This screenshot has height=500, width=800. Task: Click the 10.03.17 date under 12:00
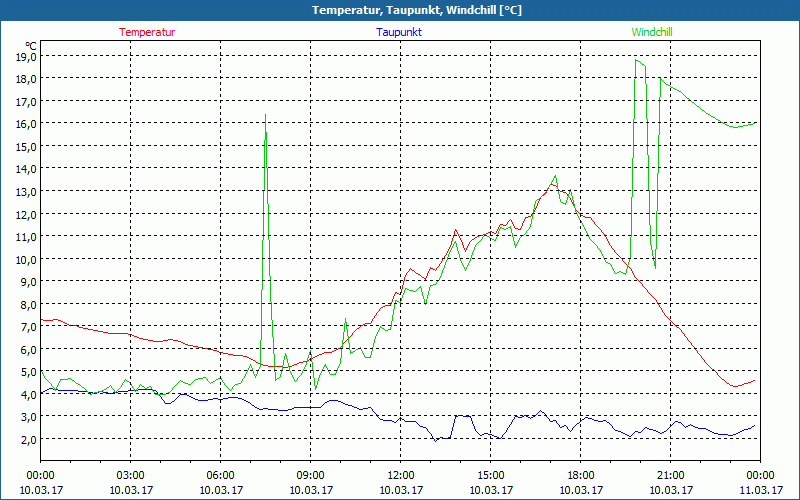click(401, 490)
